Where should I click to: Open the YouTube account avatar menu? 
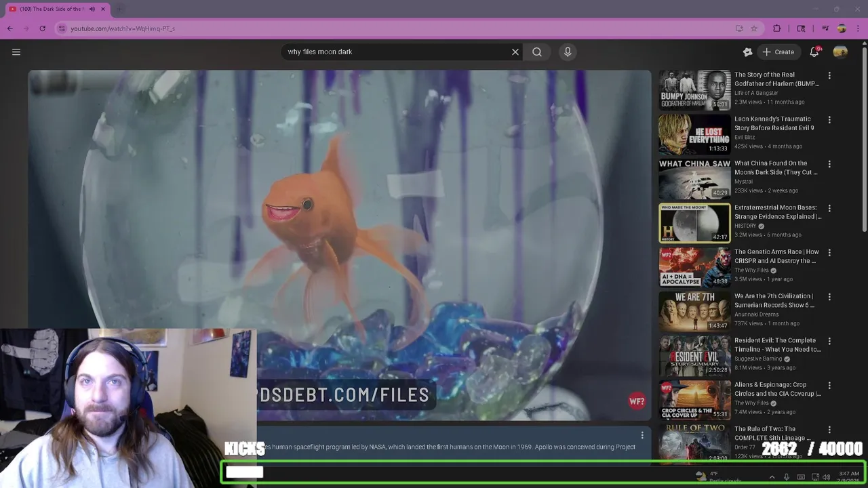pyautogui.click(x=840, y=52)
